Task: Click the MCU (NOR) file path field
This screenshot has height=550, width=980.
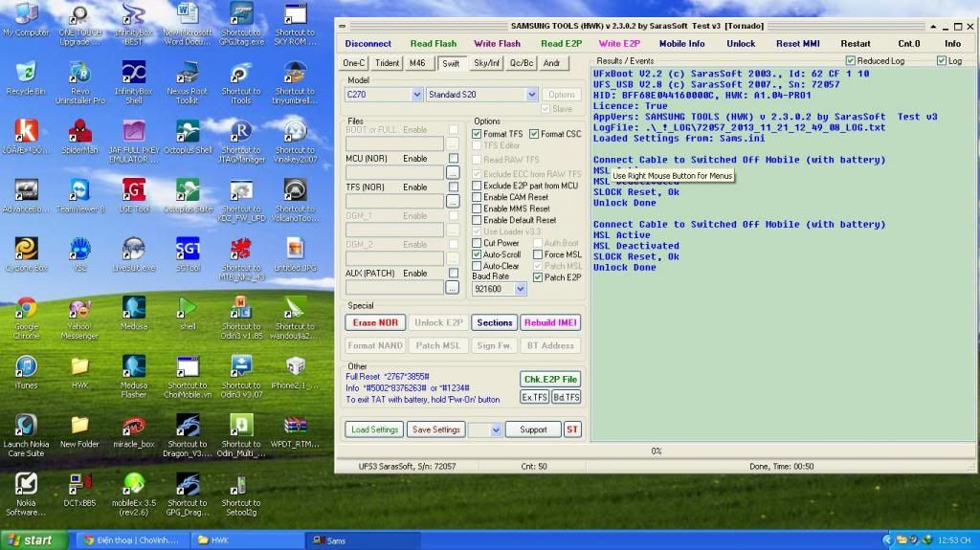Action: coord(394,172)
